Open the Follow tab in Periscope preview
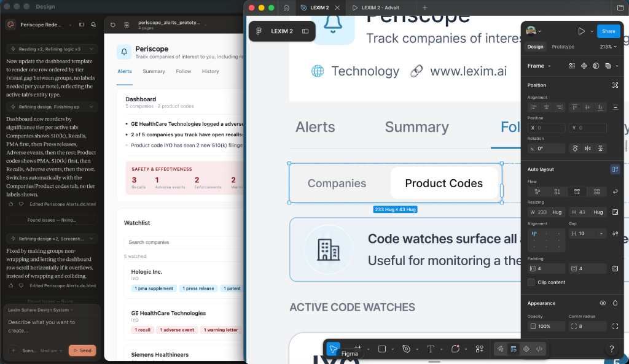This screenshot has width=629, height=364. coord(183,71)
